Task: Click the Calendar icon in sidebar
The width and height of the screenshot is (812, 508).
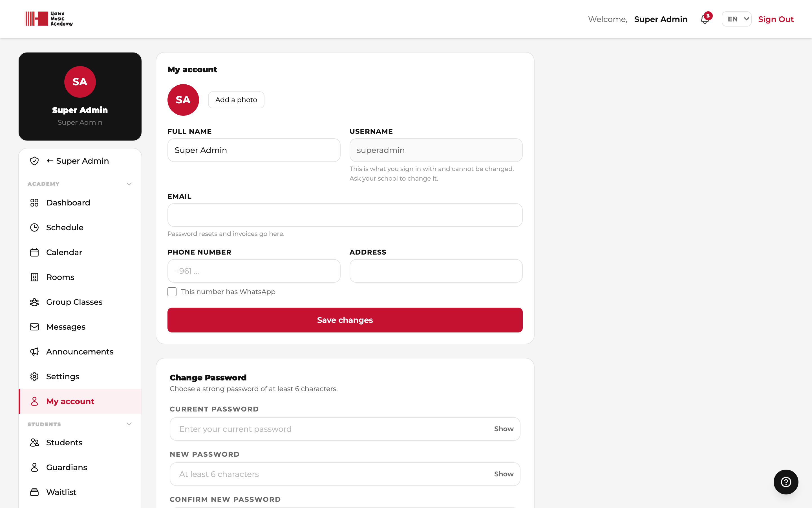Action: click(x=34, y=252)
